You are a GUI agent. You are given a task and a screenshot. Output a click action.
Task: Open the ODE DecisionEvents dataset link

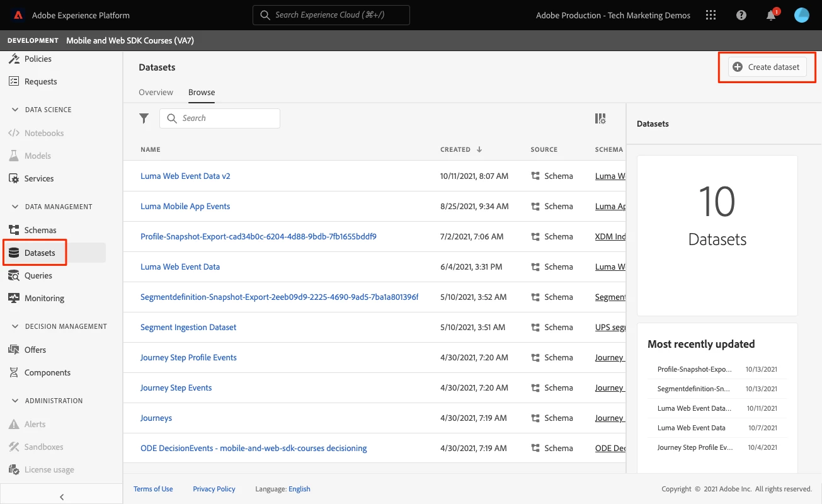coord(254,448)
